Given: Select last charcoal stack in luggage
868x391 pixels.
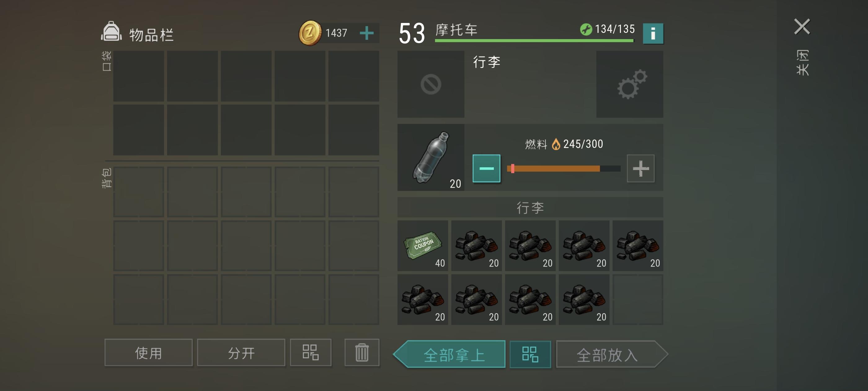Looking at the screenshot, I should click(584, 299).
